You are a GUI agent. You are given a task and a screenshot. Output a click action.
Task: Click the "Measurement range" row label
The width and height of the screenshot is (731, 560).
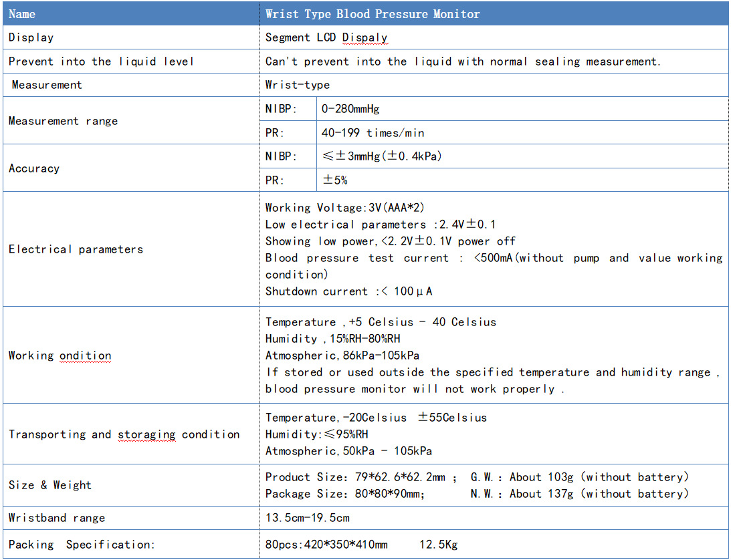click(x=63, y=121)
